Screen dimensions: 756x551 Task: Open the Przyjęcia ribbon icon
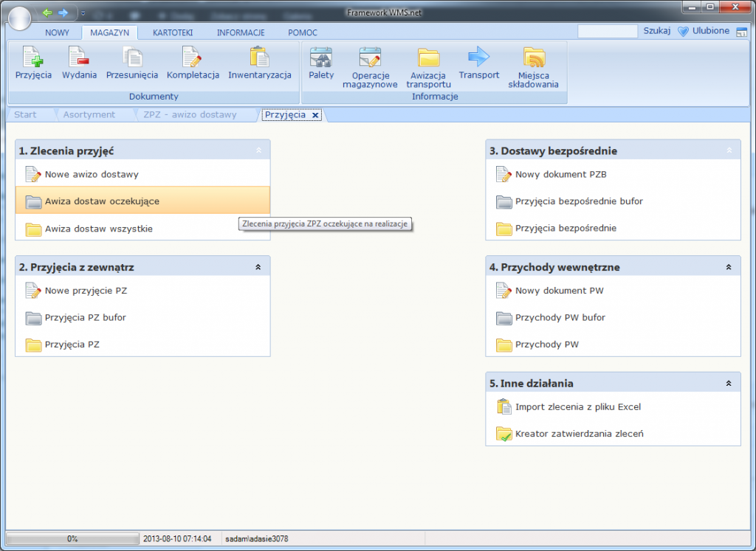coord(33,58)
